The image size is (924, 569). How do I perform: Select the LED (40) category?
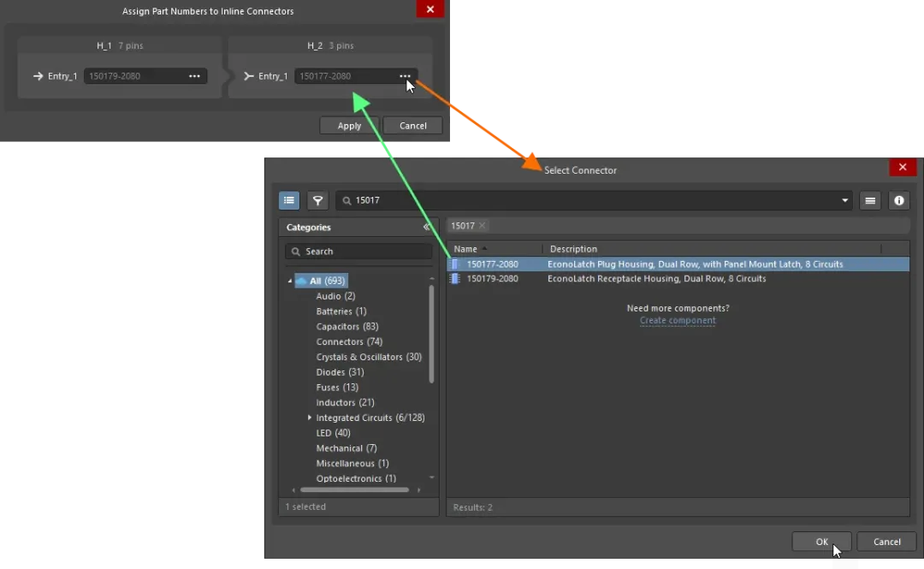(333, 433)
